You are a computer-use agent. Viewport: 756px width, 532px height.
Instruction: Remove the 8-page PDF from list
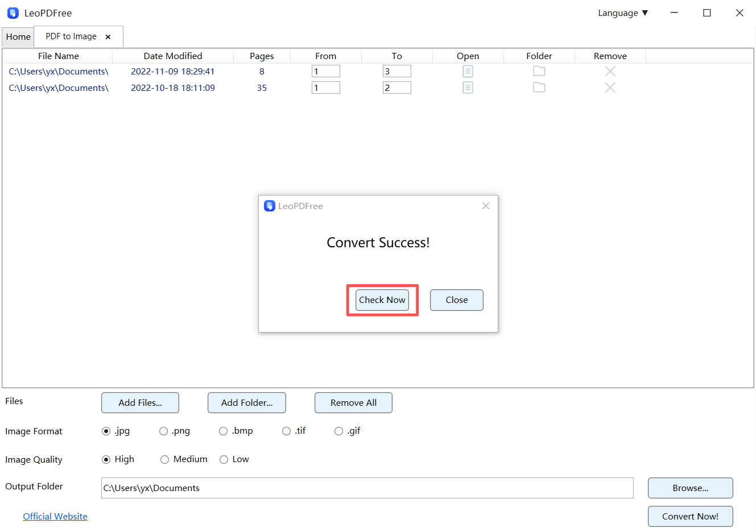click(x=610, y=71)
